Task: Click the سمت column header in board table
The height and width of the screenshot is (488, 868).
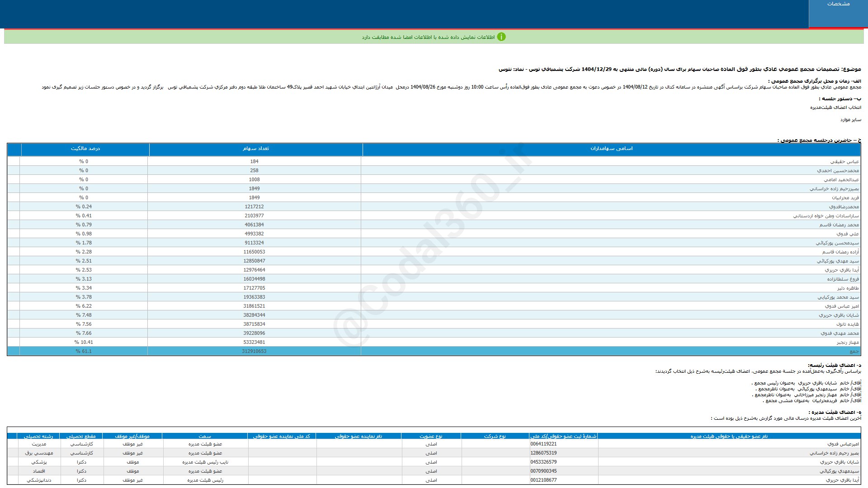Action: tap(205, 436)
